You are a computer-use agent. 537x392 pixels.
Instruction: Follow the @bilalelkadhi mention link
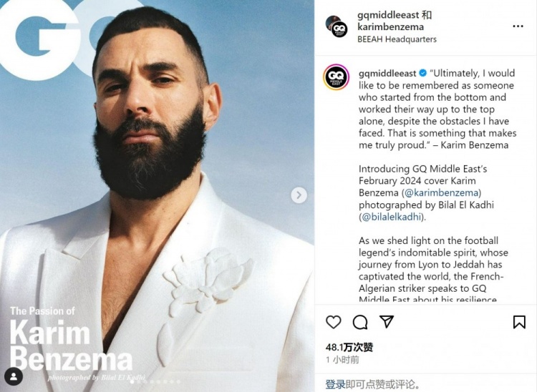click(391, 217)
